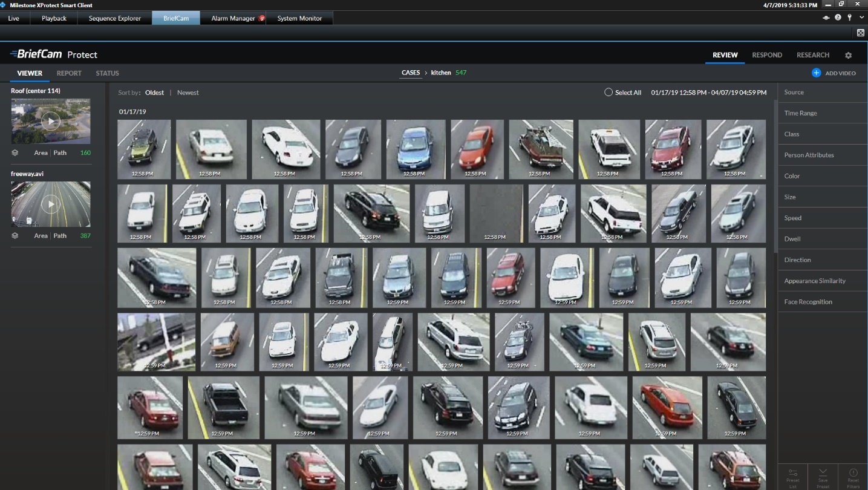The width and height of the screenshot is (868, 490).
Task: Expand the Face Recognition filter
Action: (823, 302)
